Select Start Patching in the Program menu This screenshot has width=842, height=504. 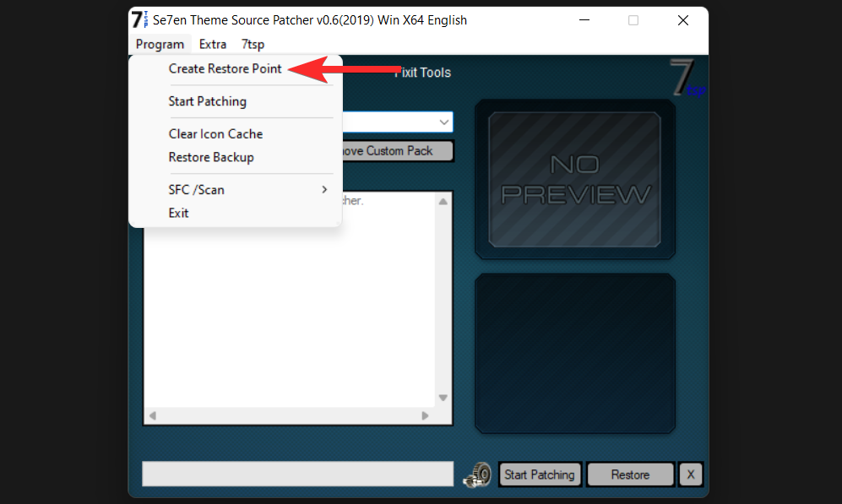point(207,101)
